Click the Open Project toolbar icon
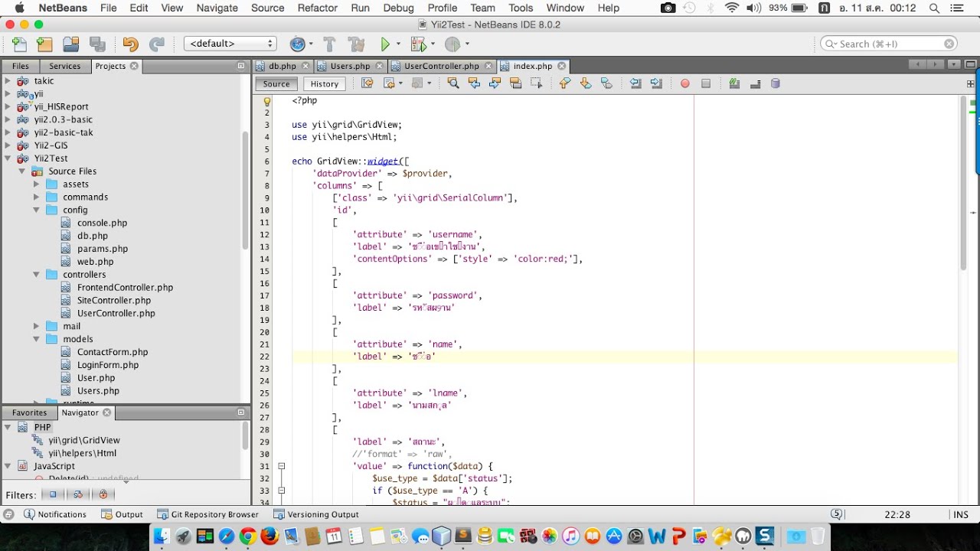This screenshot has width=980, height=551. [71, 44]
